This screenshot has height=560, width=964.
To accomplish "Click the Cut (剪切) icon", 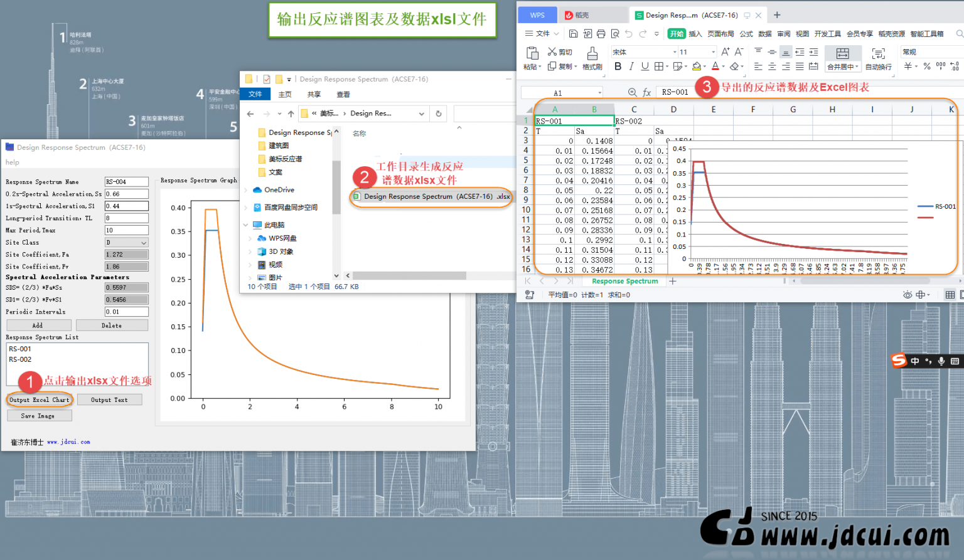I will pyautogui.click(x=552, y=52).
